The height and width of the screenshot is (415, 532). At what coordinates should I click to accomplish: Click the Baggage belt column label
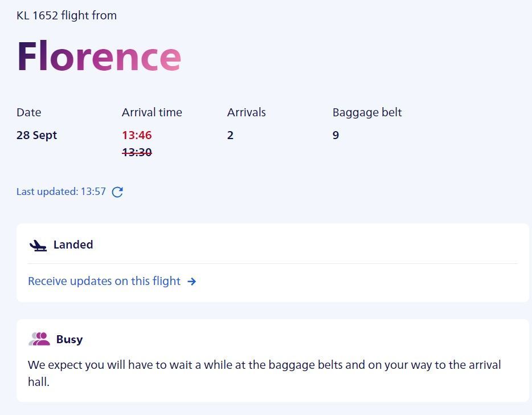[367, 112]
